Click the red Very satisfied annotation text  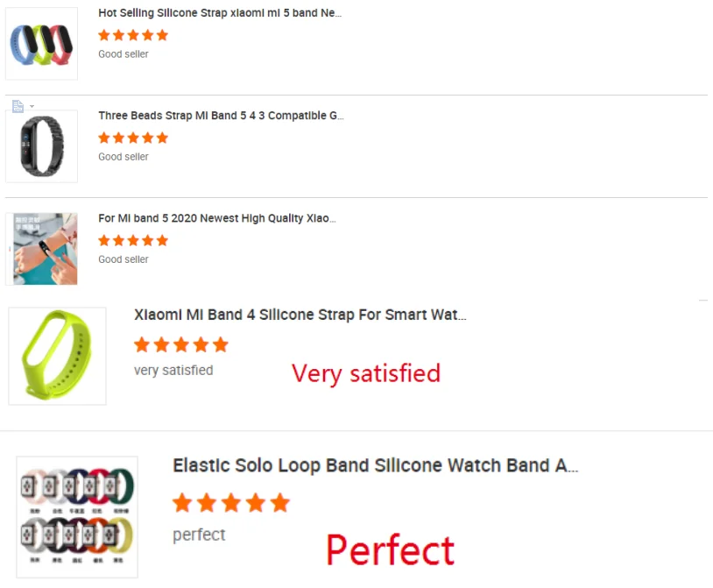366,373
